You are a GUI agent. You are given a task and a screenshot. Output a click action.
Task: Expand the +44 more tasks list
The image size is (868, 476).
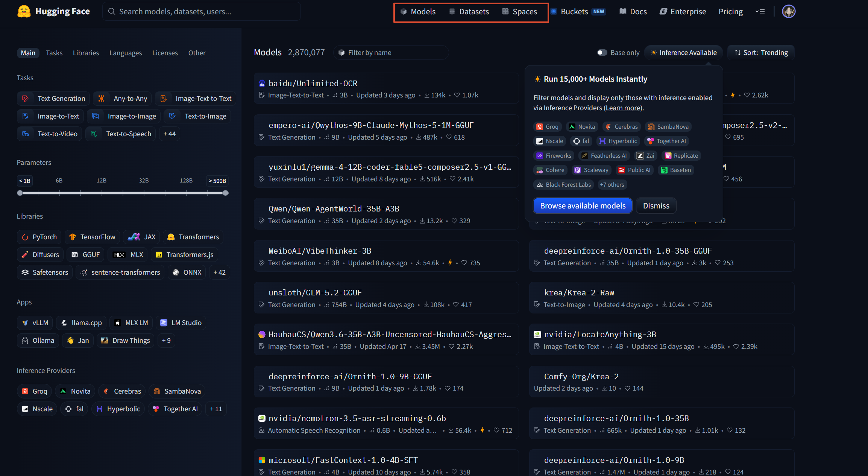click(170, 134)
